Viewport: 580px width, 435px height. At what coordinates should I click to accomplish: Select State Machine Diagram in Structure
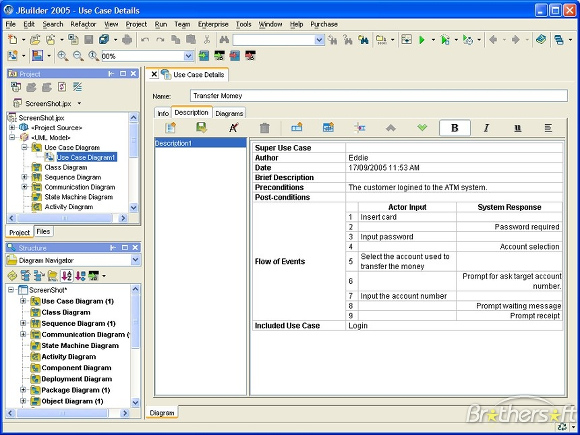point(80,345)
